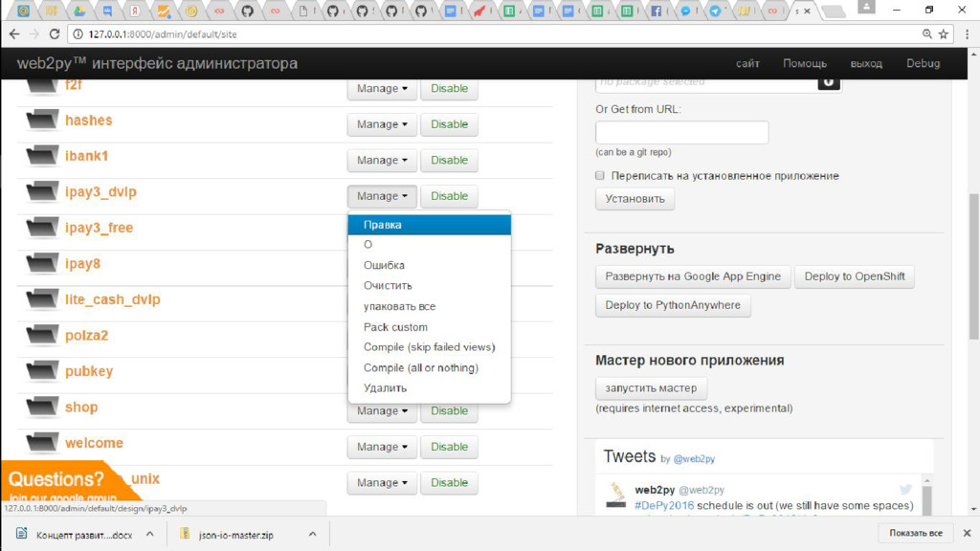Click the welcome app folder icon
The image size is (980, 551).
point(42,443)
